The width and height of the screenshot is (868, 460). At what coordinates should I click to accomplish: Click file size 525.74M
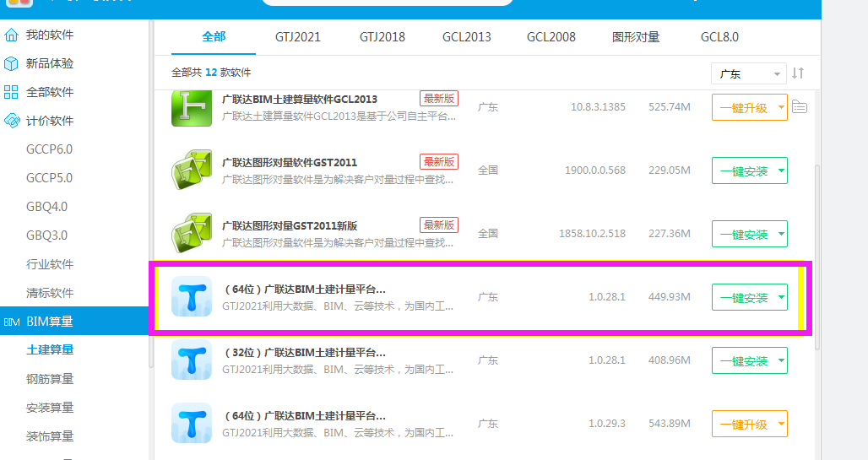tap(670, 107)
